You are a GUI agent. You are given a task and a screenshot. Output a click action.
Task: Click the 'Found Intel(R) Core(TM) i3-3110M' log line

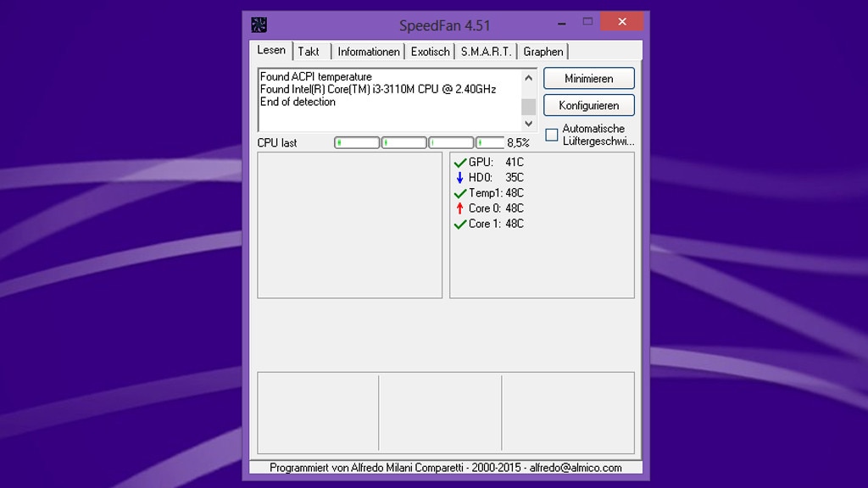coord(378,90)
